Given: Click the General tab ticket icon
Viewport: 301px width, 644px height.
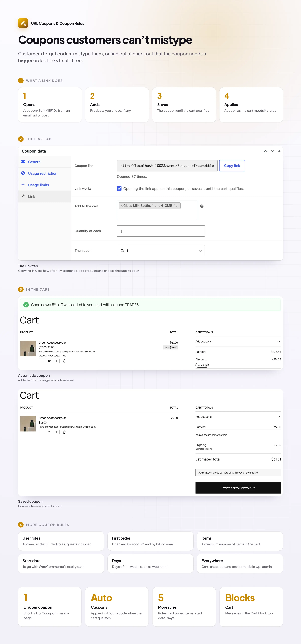Looking at the screenshot, I should coord(23,162).
